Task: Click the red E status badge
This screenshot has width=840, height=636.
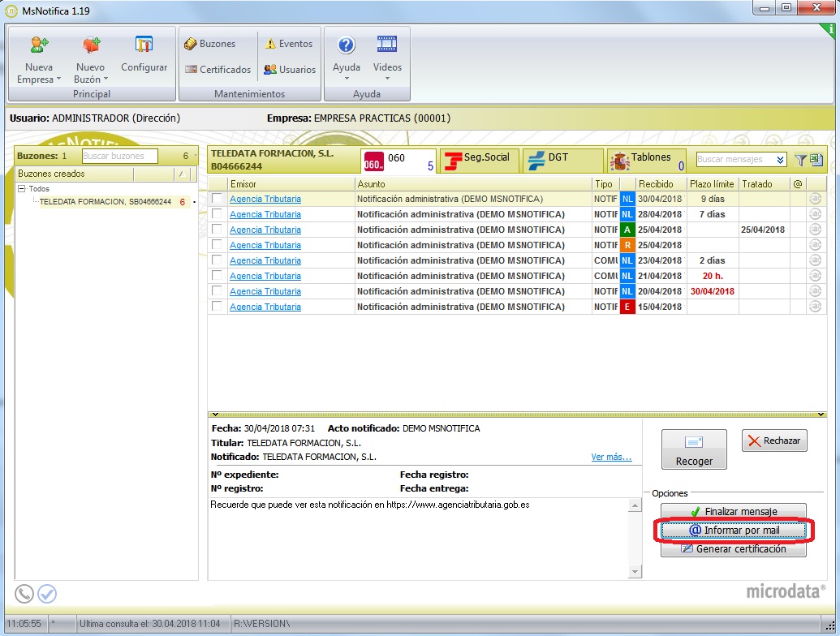Action: coord(627,307)
